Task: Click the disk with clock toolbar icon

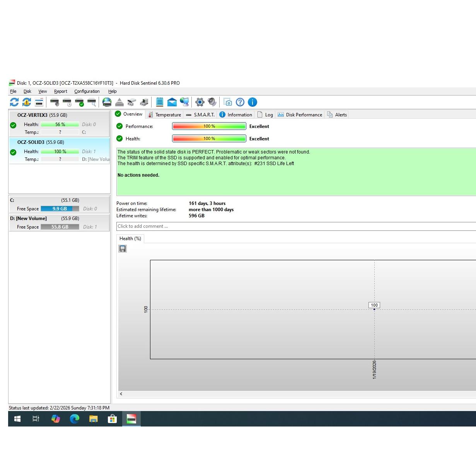Action: coord(67,102)
